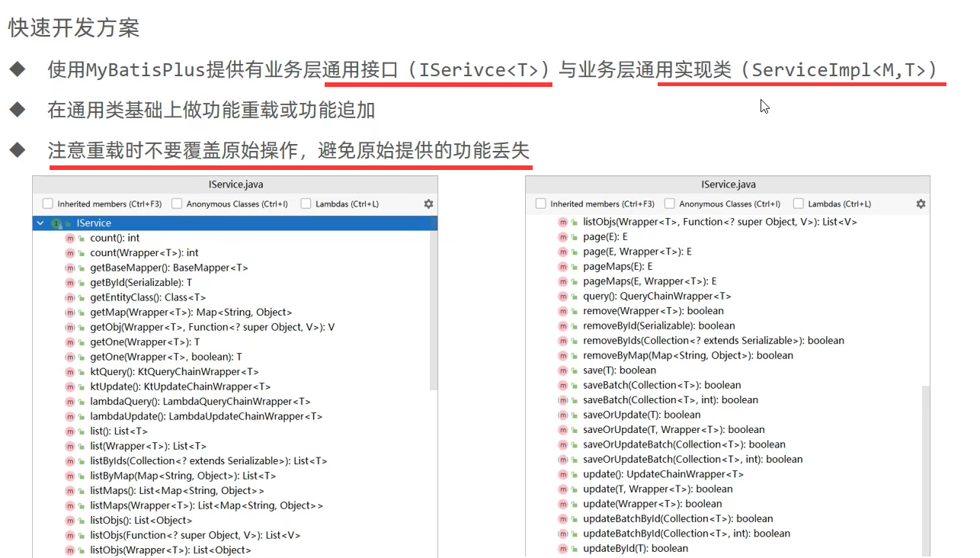The height and width of the screenshot is (558, 980).
Task: Jump to saveOrUpdate(T): boolean method
Action: click(641, 415)
